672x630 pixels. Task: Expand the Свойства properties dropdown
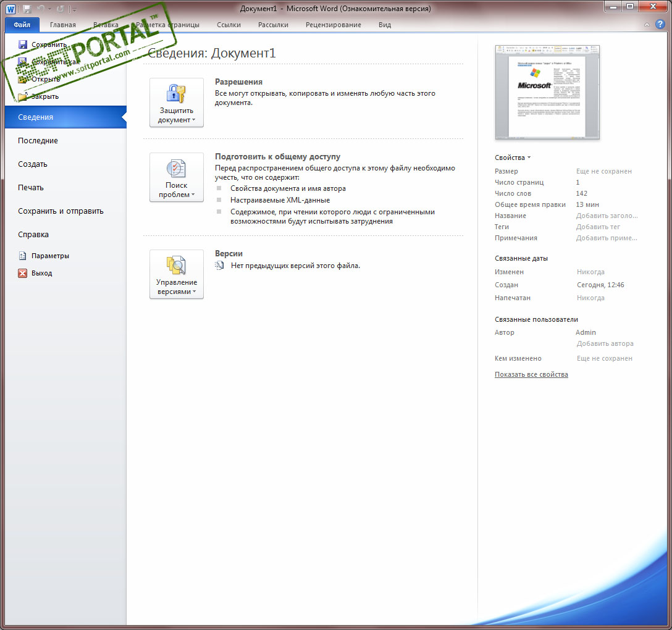click(513, 157)
